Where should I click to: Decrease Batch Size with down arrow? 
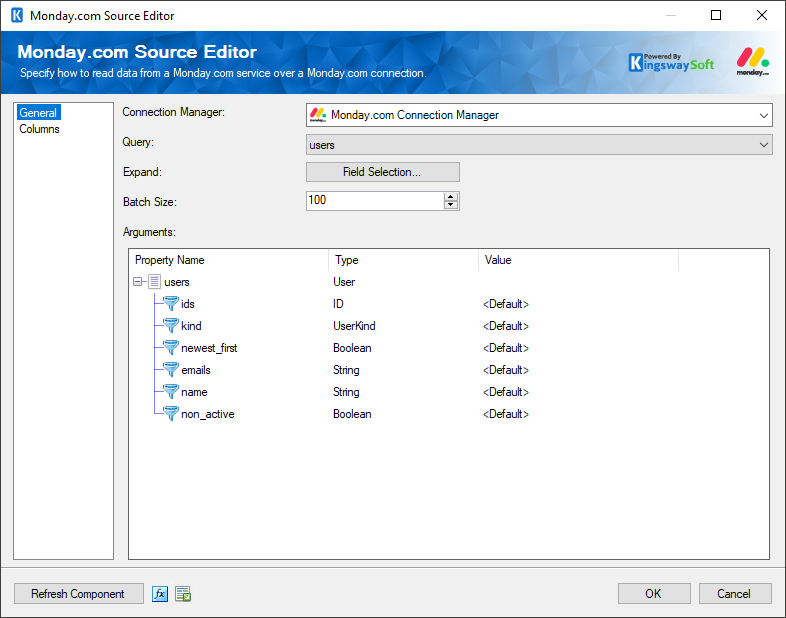(451, 204)
